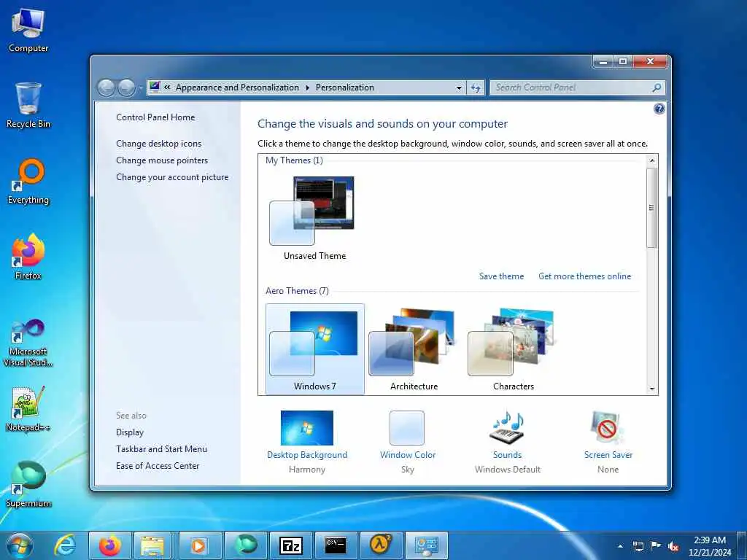This screenshot has height=560, width=747.
Task: Select the Windows 7 theme
Action: 315,349
